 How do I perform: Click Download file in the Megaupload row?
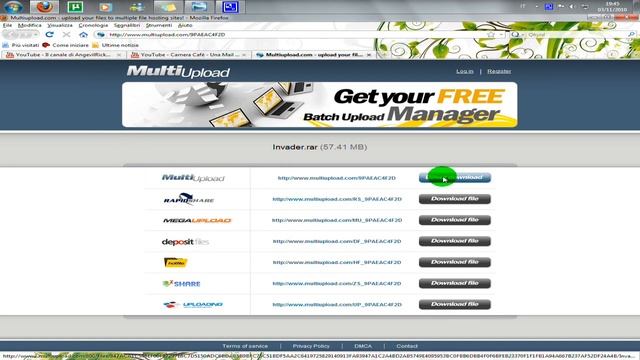[x=455, y=220]
